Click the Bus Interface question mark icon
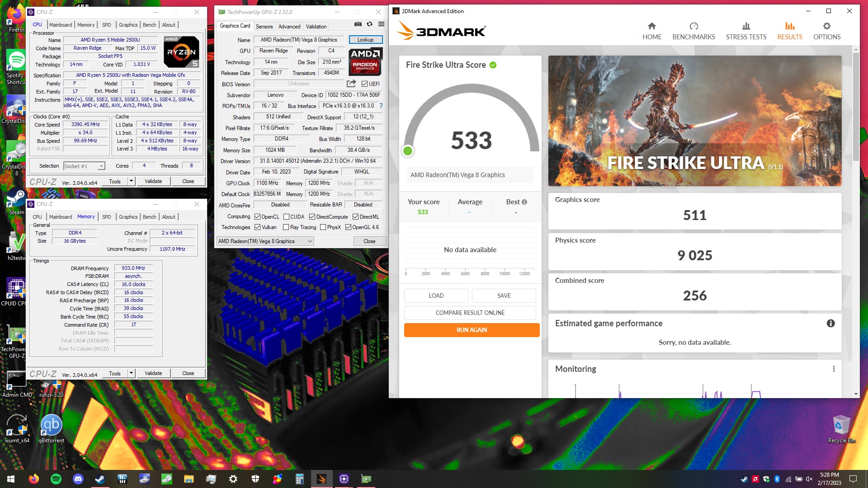 pos(381,106)
